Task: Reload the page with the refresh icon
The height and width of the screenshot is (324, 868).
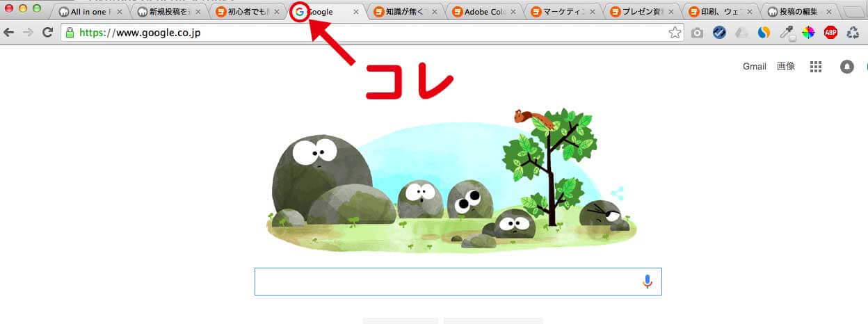Action: tap(48, 32)
